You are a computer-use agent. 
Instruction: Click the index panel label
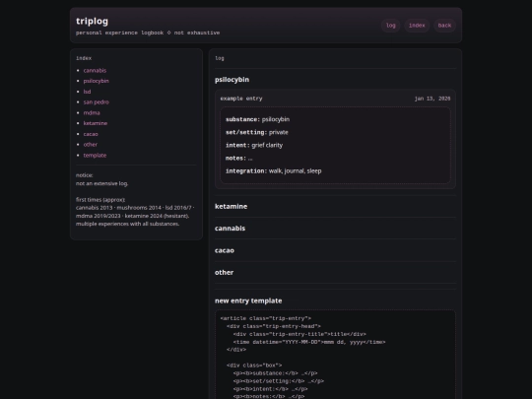[84, 58]
